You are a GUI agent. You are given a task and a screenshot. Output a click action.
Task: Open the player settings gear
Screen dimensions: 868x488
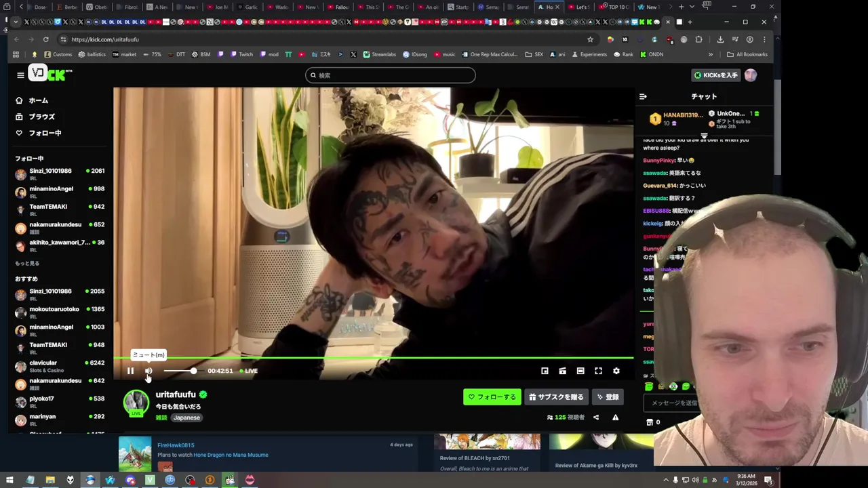tap(616, 371)
